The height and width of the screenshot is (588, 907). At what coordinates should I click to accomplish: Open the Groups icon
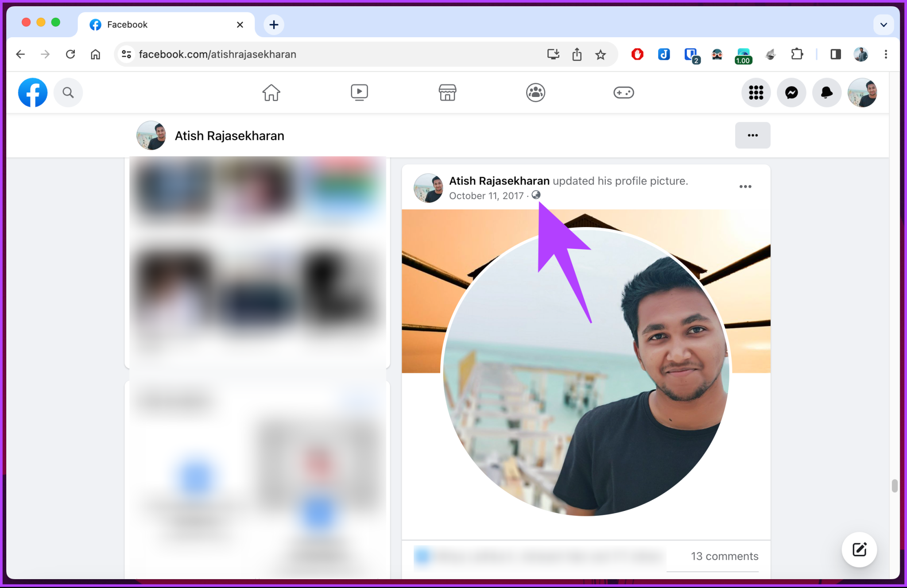(x=535, y=93)
